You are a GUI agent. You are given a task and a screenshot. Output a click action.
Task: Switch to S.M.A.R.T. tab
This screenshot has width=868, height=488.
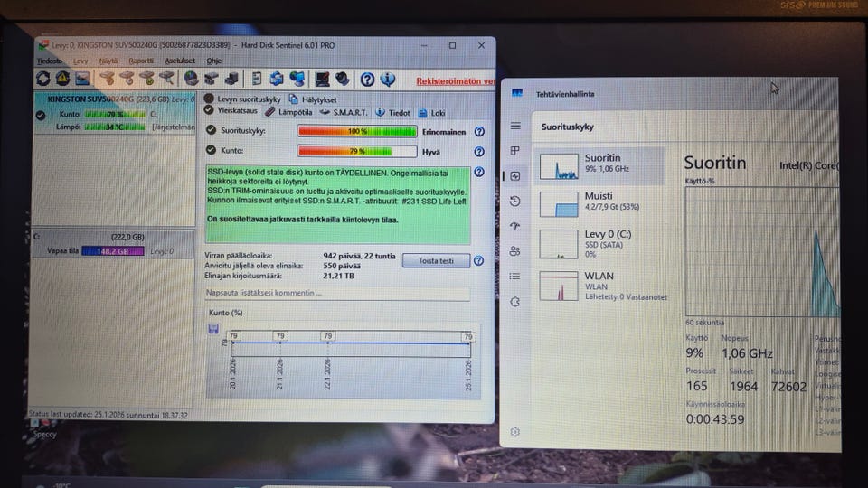344,112
